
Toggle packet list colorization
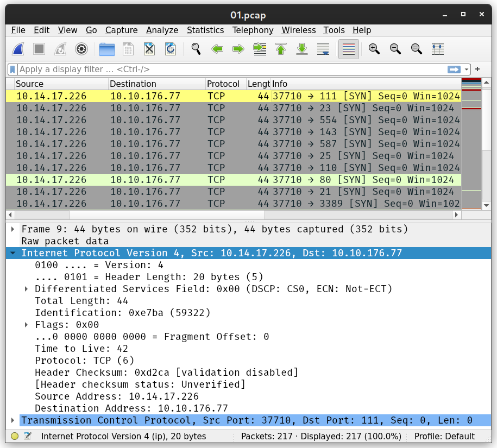click(x=348, y=49)
